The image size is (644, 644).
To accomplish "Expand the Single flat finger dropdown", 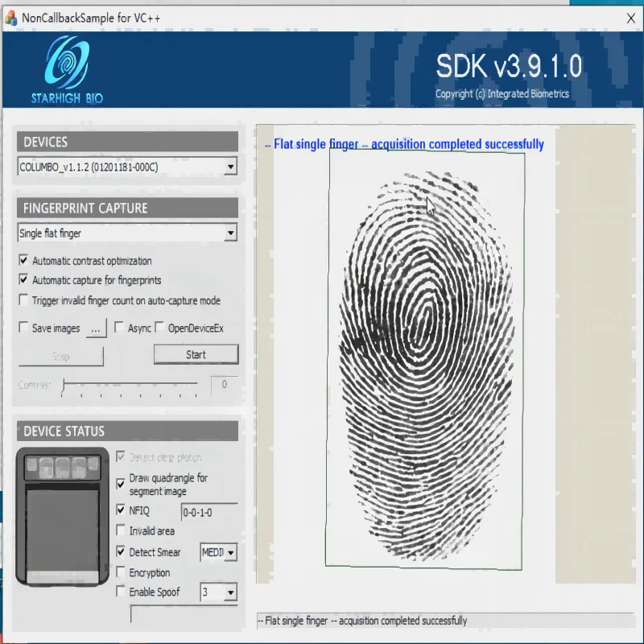I will 230,233.
